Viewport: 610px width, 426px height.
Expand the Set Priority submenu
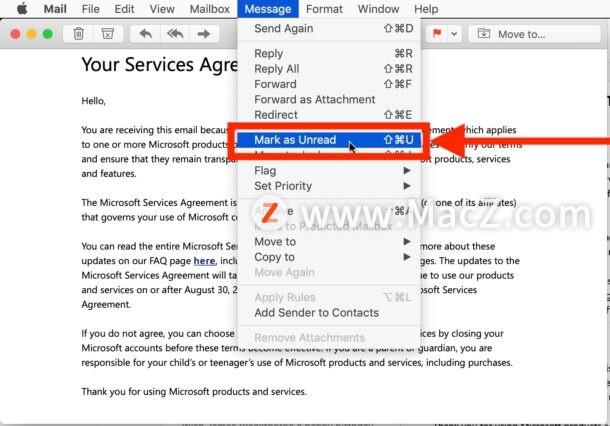[329, 186]
